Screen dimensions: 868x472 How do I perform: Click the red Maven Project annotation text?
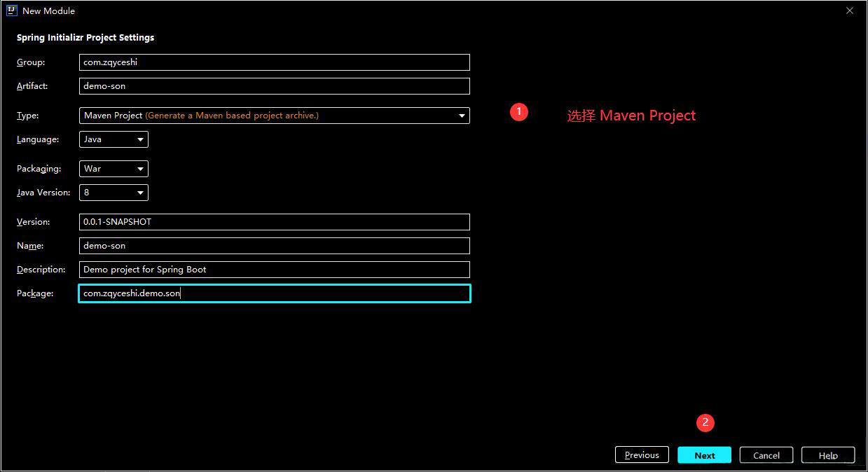[631, 116]
